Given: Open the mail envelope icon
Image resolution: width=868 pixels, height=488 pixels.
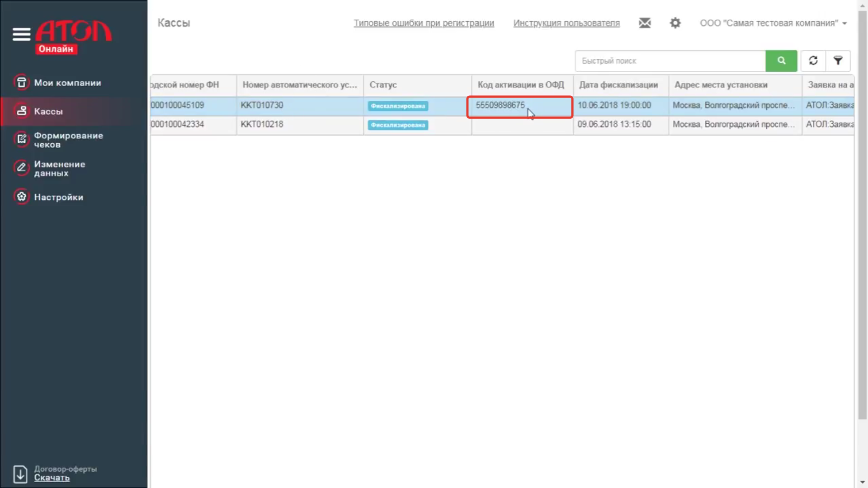Looking at the screenshot, I should point(645,23).
